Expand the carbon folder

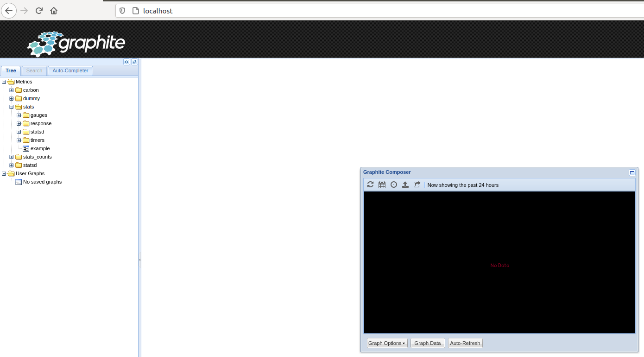pos(12,90)
